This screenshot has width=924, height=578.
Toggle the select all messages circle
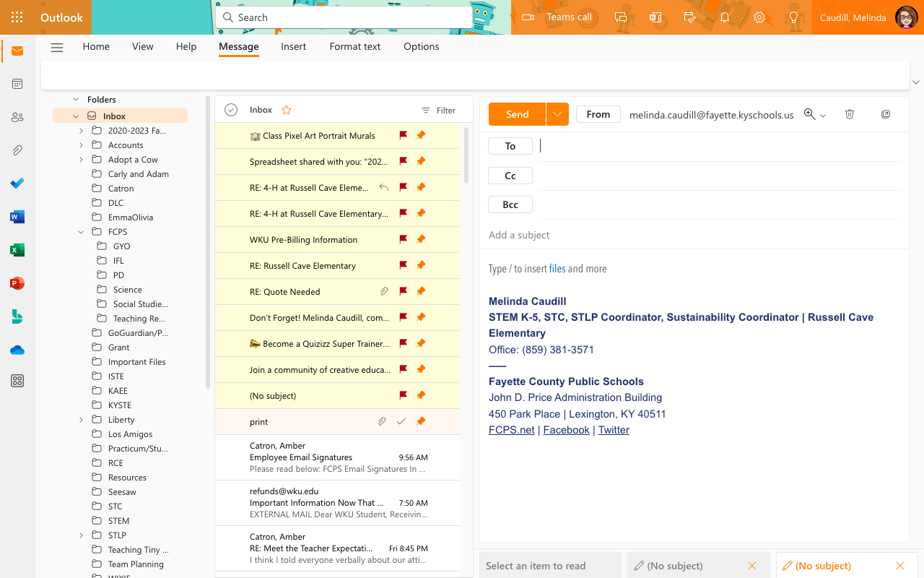(231, 110)
